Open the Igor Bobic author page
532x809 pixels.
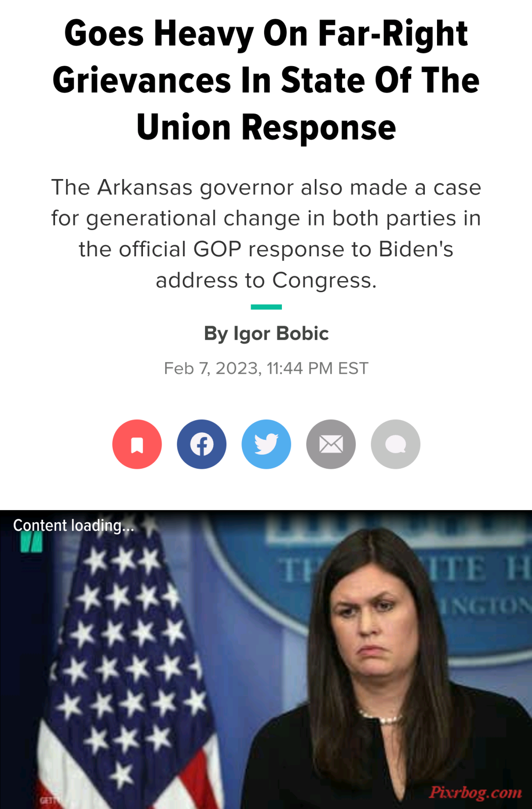(x=266, y=333)
